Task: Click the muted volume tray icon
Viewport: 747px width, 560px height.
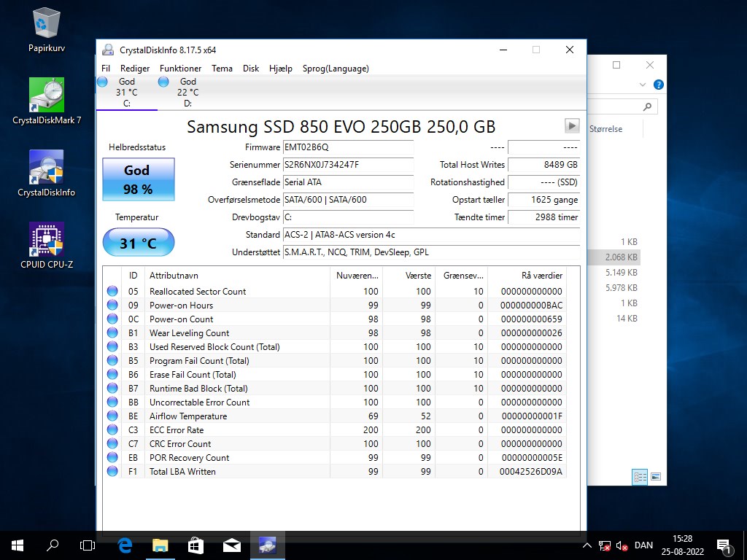Action: [622, 545]
